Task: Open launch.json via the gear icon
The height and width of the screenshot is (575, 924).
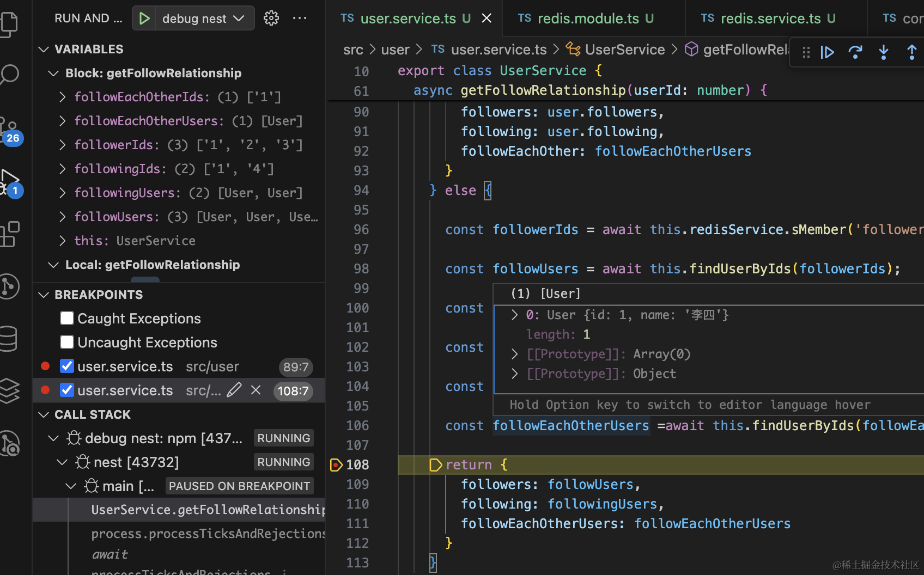Action: click(x=271, y=19)
